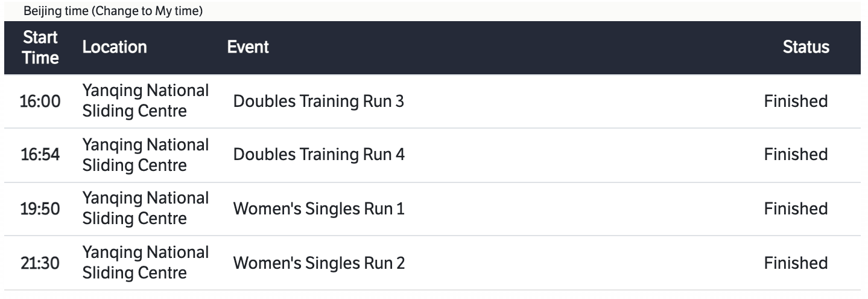Click the Start Time column header
868x299 pixels.
(x=41, y=48)
